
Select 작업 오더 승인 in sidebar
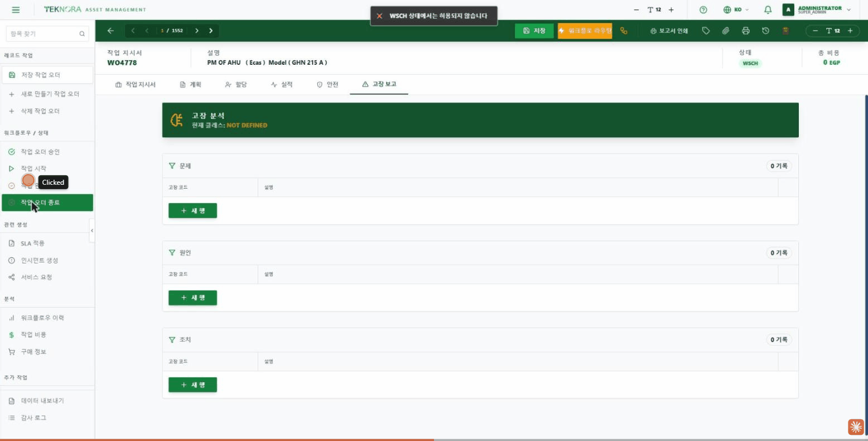[40, 152]
